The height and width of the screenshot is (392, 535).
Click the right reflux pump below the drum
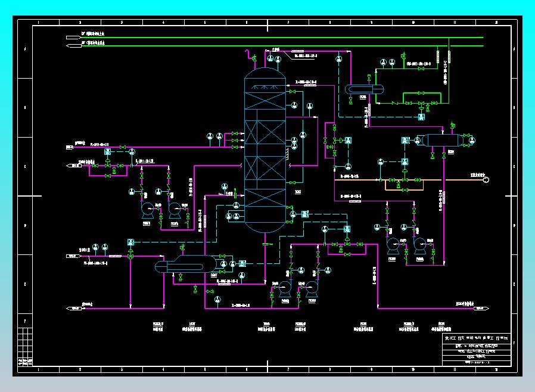click(419, 246)
